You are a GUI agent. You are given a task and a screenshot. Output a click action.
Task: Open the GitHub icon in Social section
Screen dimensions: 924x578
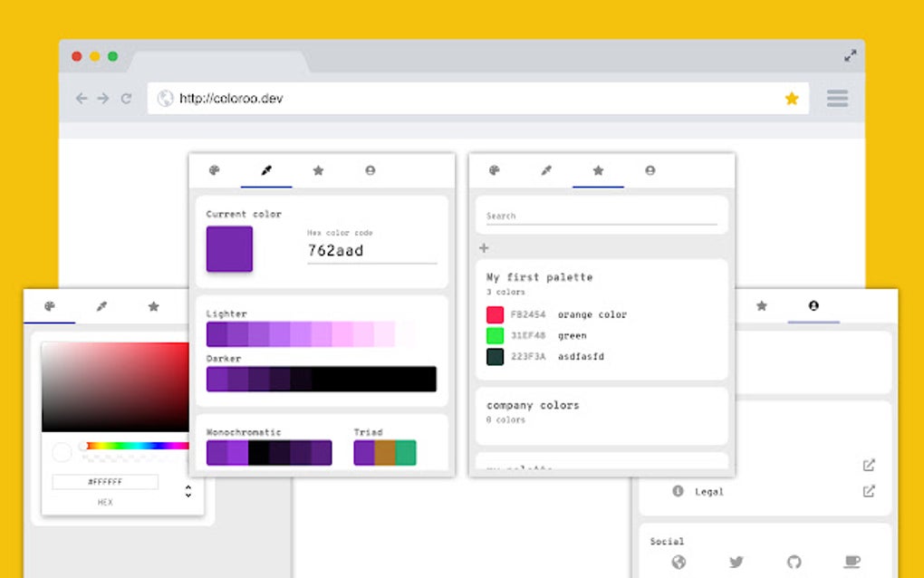(794, 562)
